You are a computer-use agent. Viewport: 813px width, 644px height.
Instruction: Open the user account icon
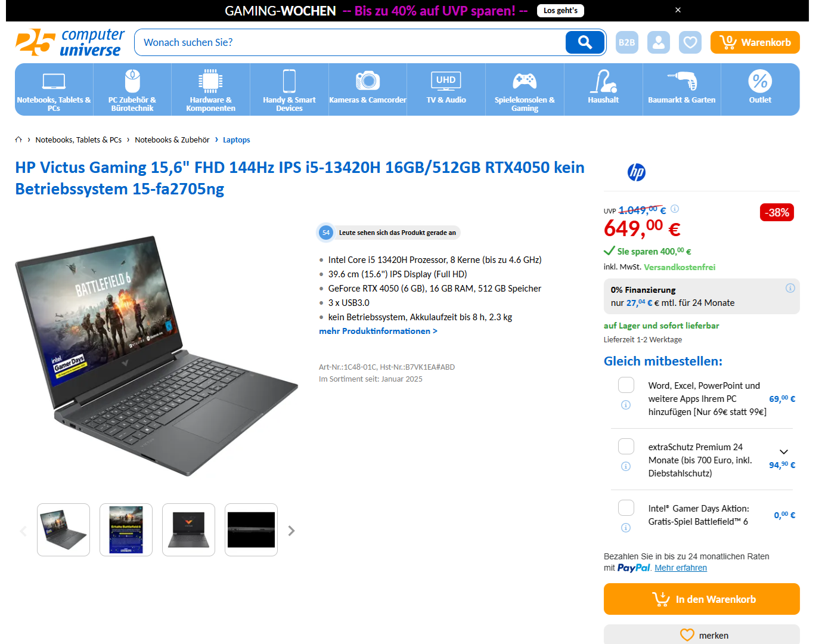coord(659,42)
